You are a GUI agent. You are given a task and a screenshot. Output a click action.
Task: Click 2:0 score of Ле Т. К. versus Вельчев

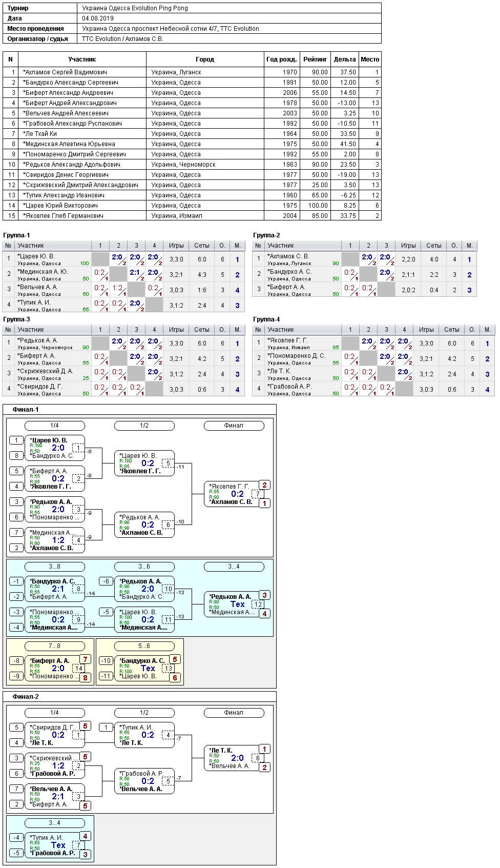tap(237, 758)
